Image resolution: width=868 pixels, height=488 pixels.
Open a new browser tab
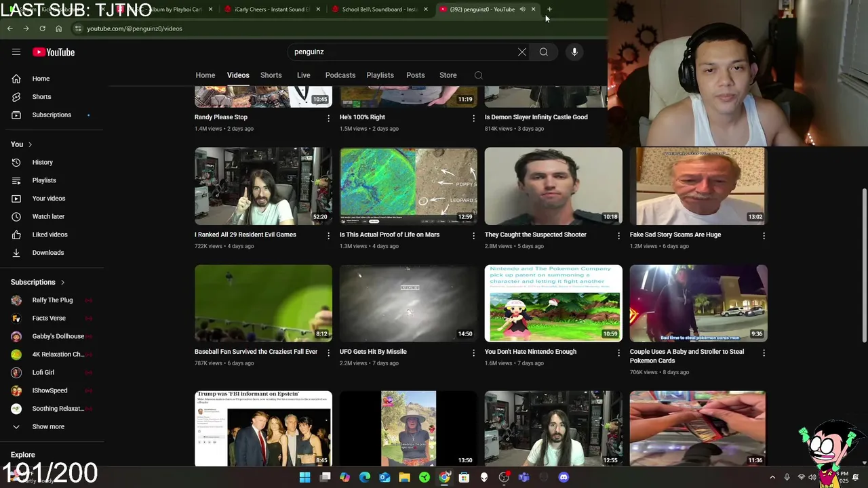point(549,9)
